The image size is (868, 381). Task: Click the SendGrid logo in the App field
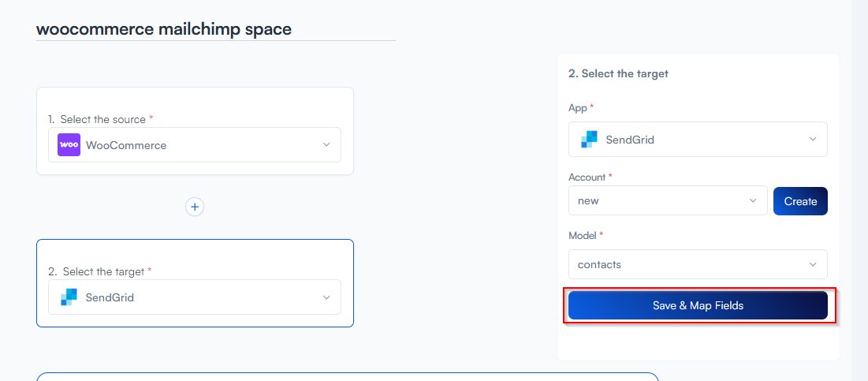(590, 140)
